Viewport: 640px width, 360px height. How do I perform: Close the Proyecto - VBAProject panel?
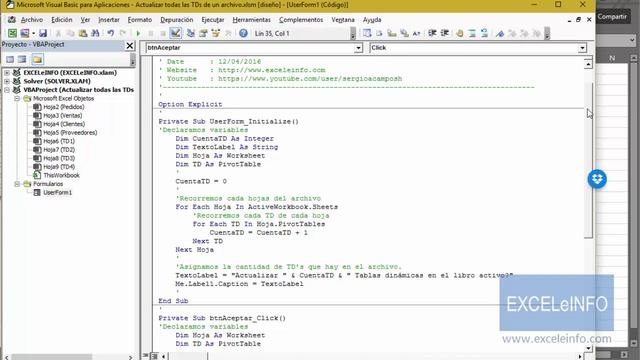coord(130,45)
